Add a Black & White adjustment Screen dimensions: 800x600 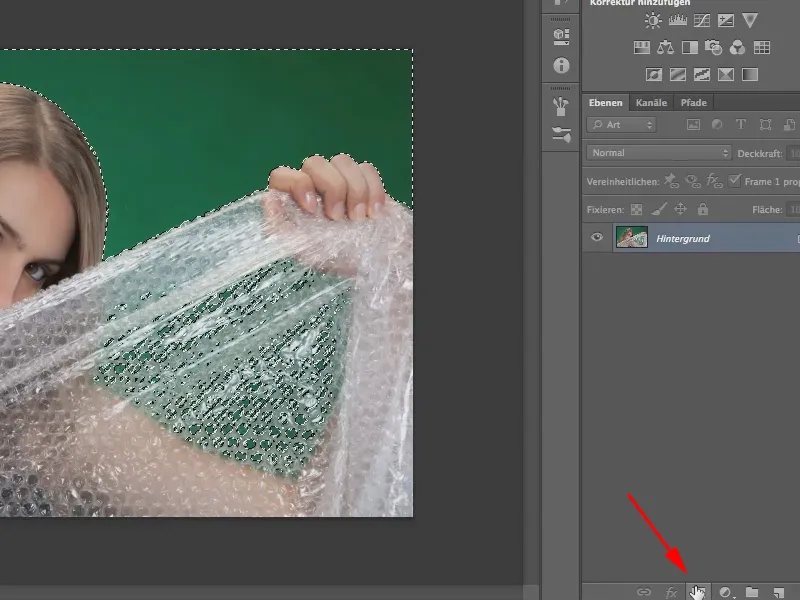pyautogui.click(x=689, y=47)
